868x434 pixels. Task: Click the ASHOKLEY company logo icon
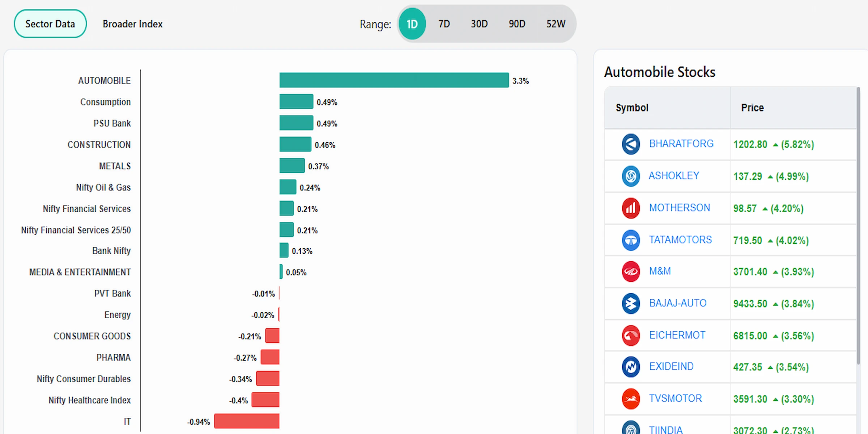click(x=631, y=176)
